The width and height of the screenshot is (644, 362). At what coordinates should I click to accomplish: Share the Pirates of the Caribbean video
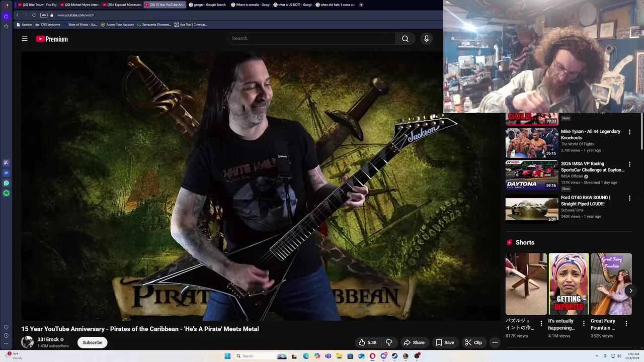coord(414,342)
